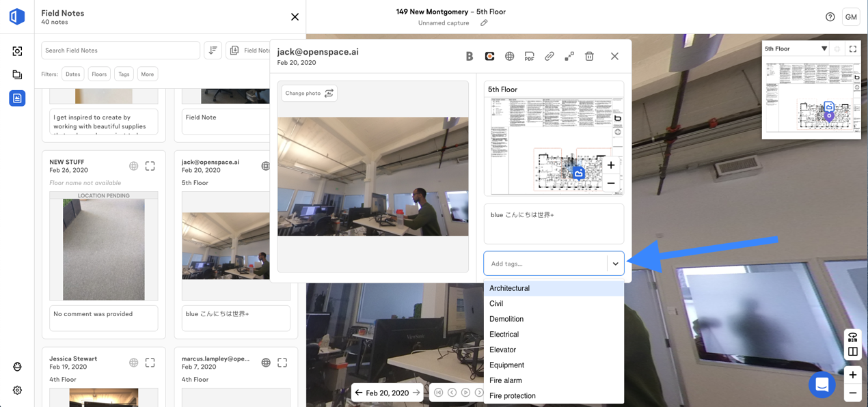This screenshot has width=868, height=407.
Task: Click the Search Field Notes box
Action: coord(120,51)
